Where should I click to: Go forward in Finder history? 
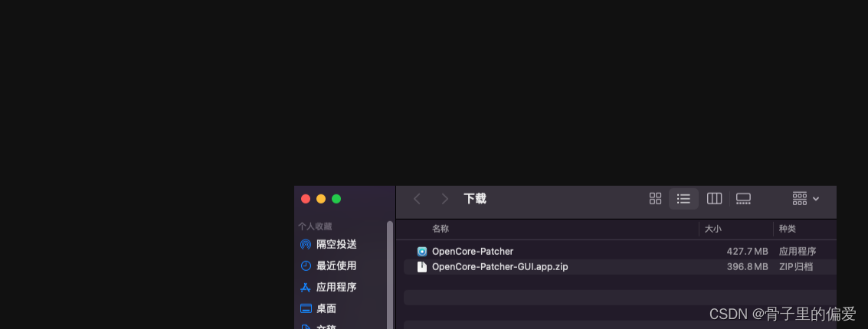444,199
